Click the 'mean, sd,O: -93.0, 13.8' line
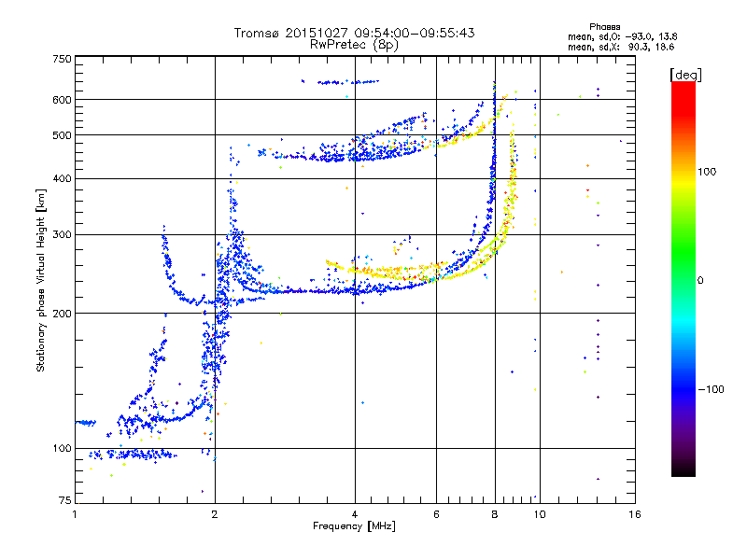The height and width of the screenshot is (560, 747). tap(622, 36)
